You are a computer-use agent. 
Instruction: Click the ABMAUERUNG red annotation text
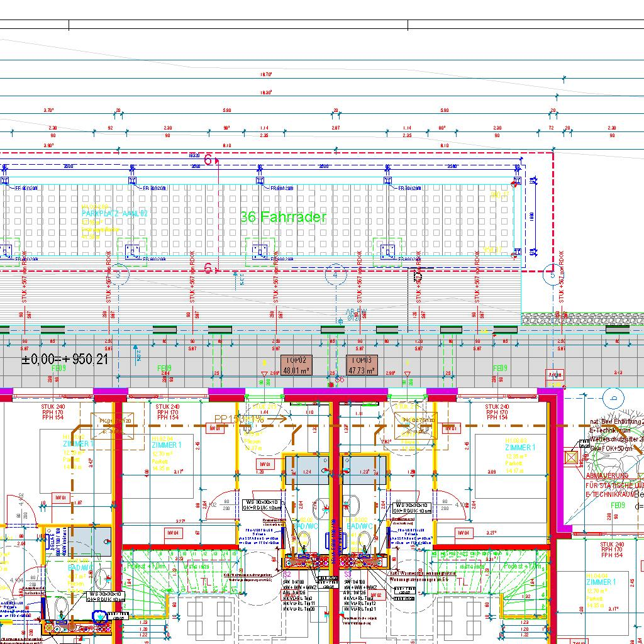[x=606, y=476]
